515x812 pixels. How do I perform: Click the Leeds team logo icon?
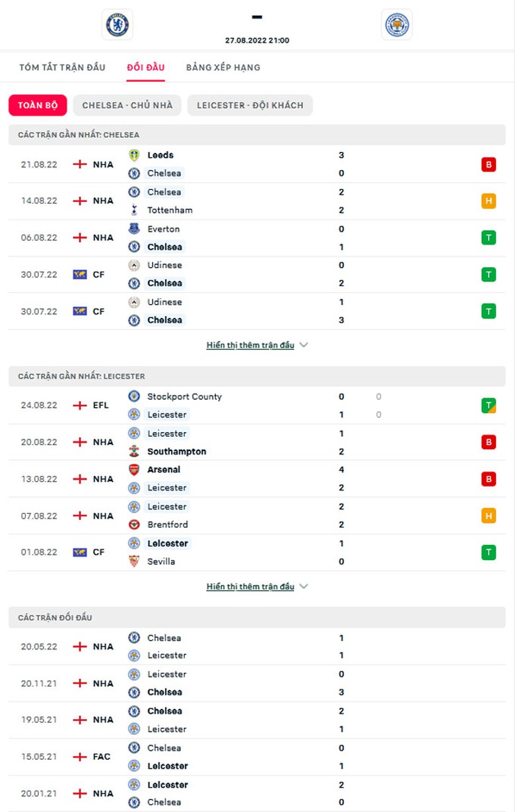coord(134,155)
